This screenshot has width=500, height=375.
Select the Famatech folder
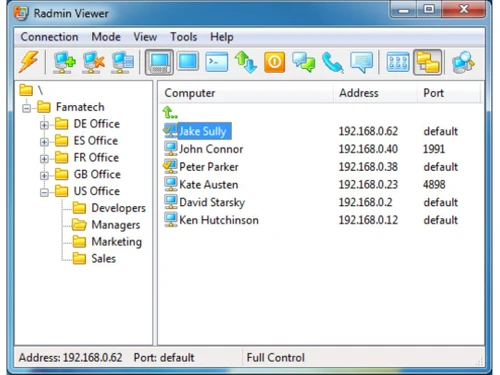tap(71, 107)
